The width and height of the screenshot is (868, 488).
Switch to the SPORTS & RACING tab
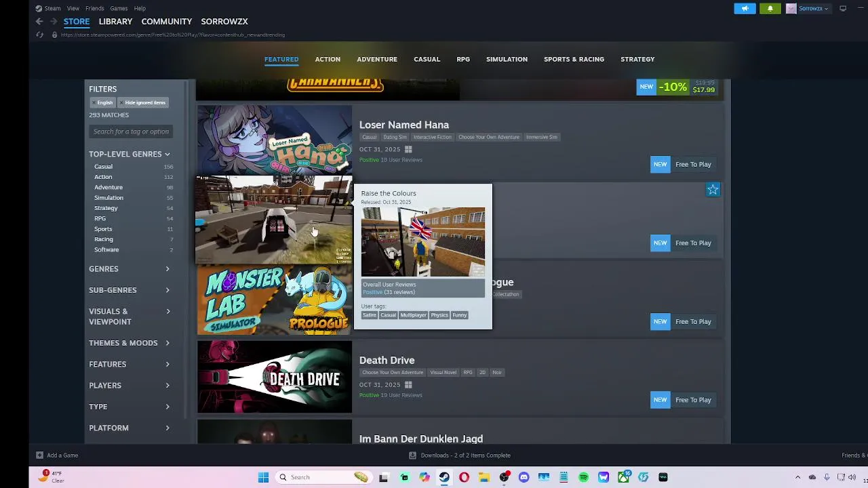coord(574,60)
